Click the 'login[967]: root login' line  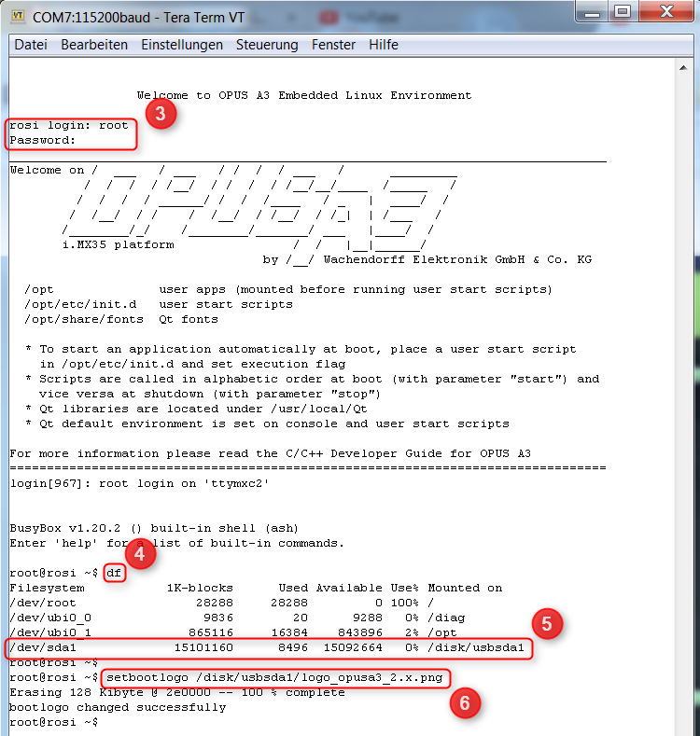(139, 483)
